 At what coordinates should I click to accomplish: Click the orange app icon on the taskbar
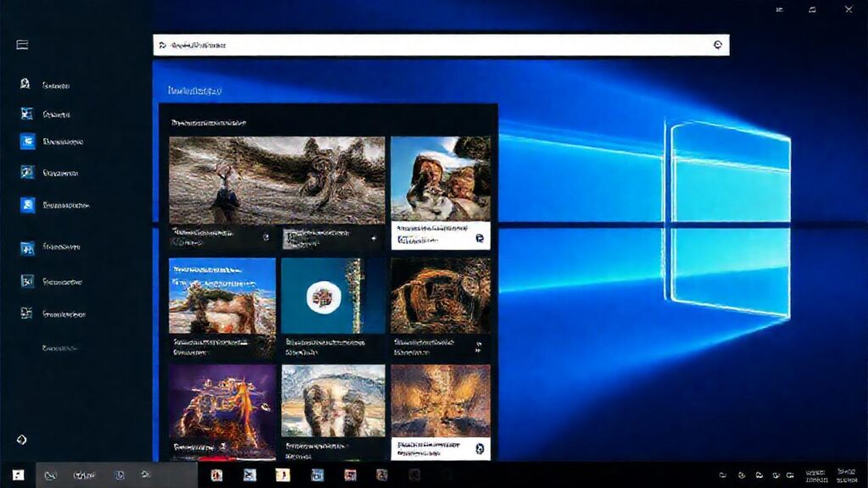284,474
